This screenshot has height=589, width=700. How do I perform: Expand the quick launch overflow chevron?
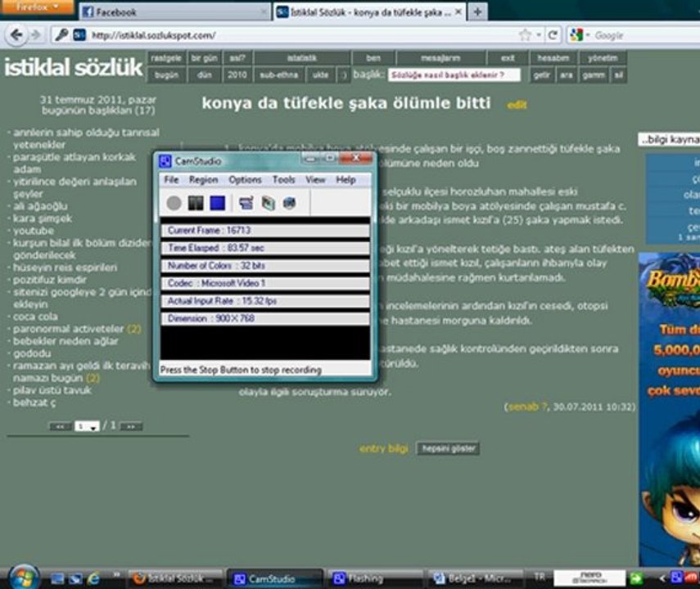116,575
